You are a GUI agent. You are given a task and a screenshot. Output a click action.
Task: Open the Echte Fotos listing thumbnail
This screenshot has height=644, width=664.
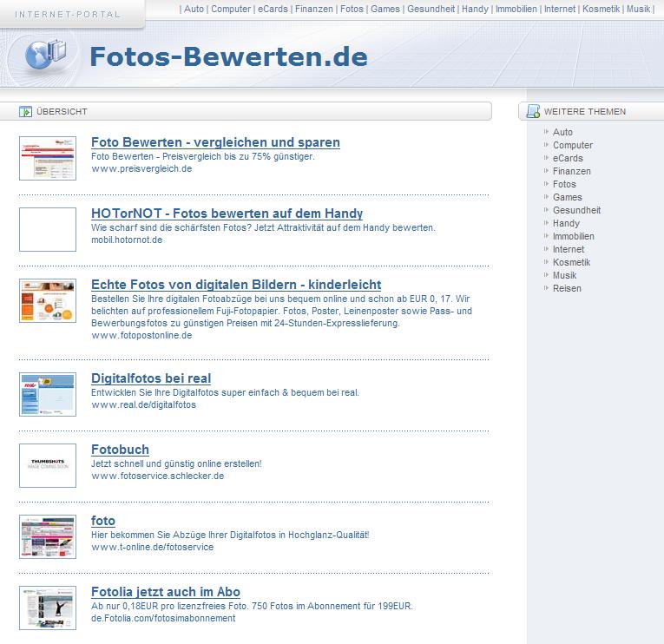click(x=48, y=301)
